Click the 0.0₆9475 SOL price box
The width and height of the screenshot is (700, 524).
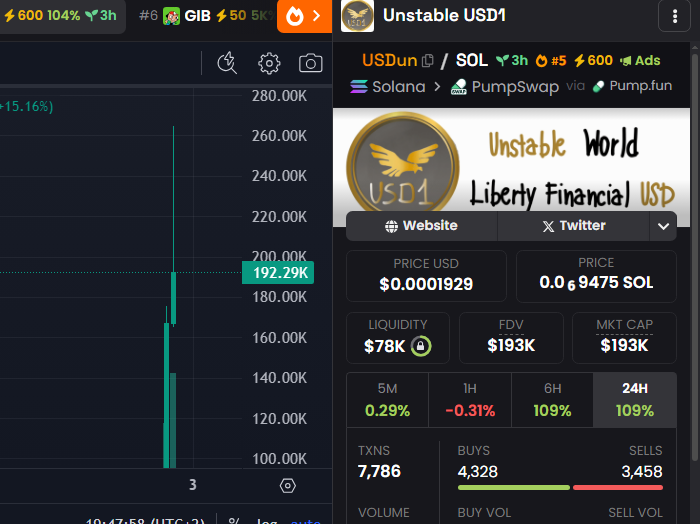point(596,276)
